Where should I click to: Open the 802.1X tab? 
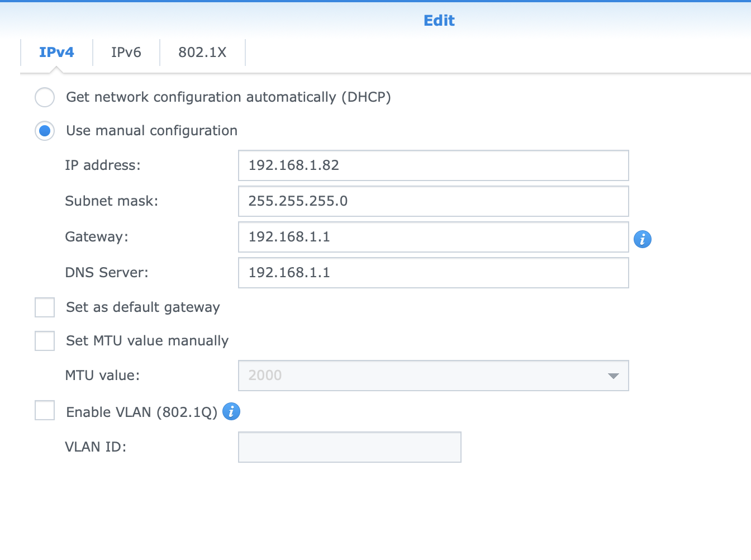pos(202,53)
